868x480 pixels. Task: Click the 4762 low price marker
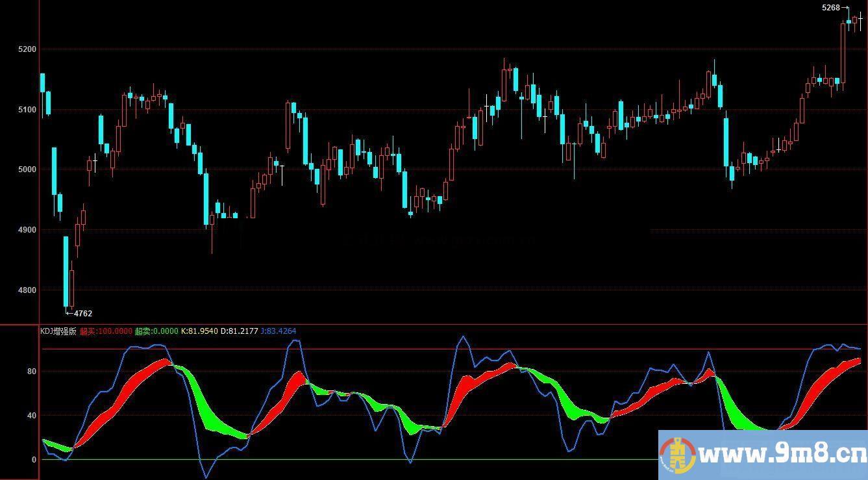pos(82,314)
